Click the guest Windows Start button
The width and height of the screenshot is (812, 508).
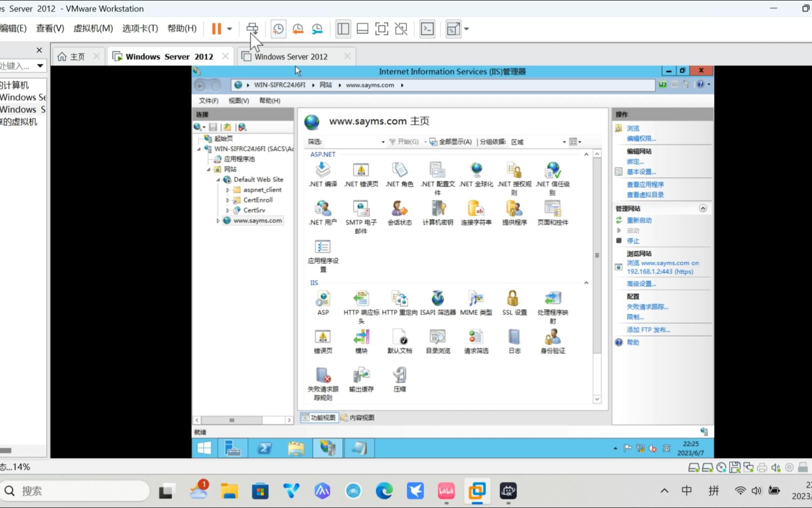point(204,448)
